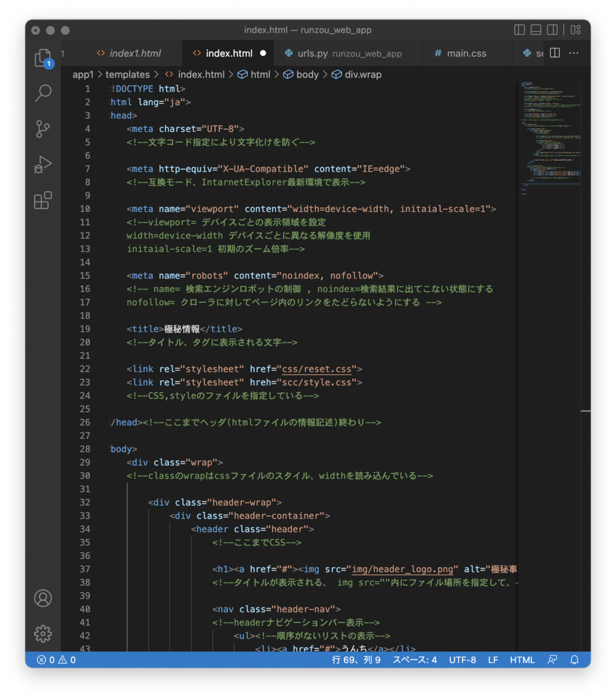
Task: Click the errors and warnings status indicator
Action: point(57,660)
